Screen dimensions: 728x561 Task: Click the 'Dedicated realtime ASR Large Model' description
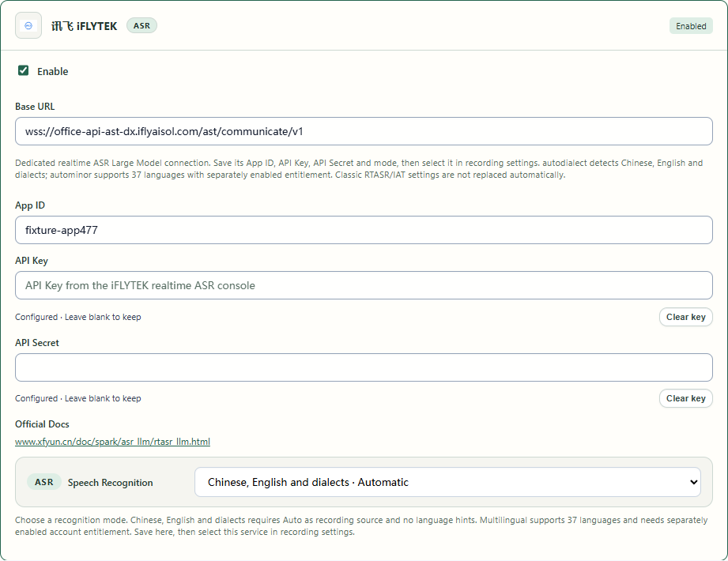[x=359, y=169]
